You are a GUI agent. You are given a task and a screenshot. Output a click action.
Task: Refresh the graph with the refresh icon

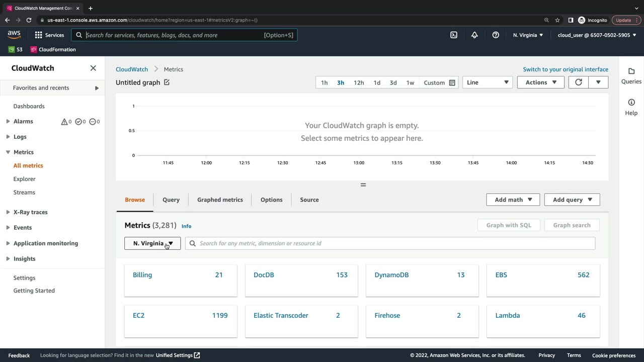pyautogui.click(x=579, y=82)
